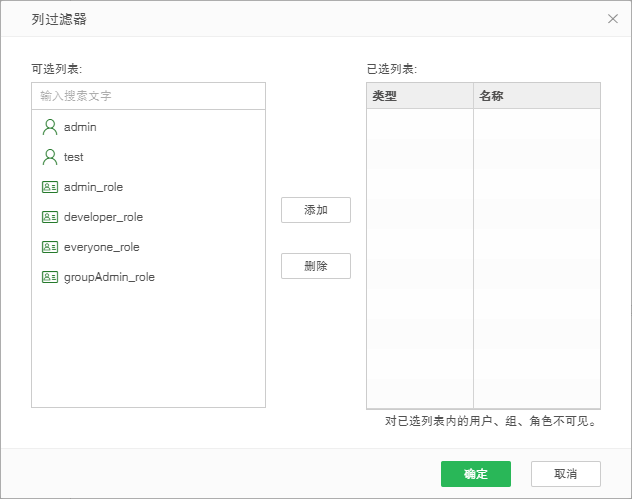The width and height of the screenshot is (632, 499).
Task: Select the test user entry
Action: (x=74, y=157)
